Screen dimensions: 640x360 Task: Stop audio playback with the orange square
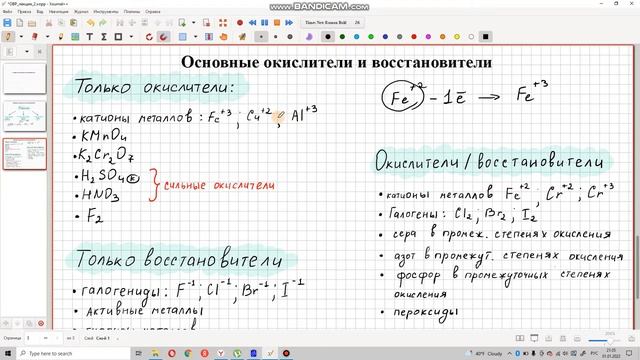click(x=277, y=23)
